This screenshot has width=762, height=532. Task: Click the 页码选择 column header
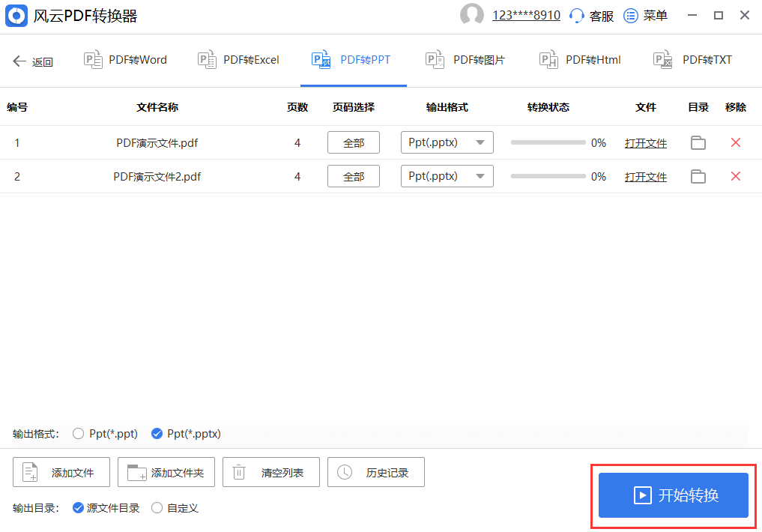354,107
